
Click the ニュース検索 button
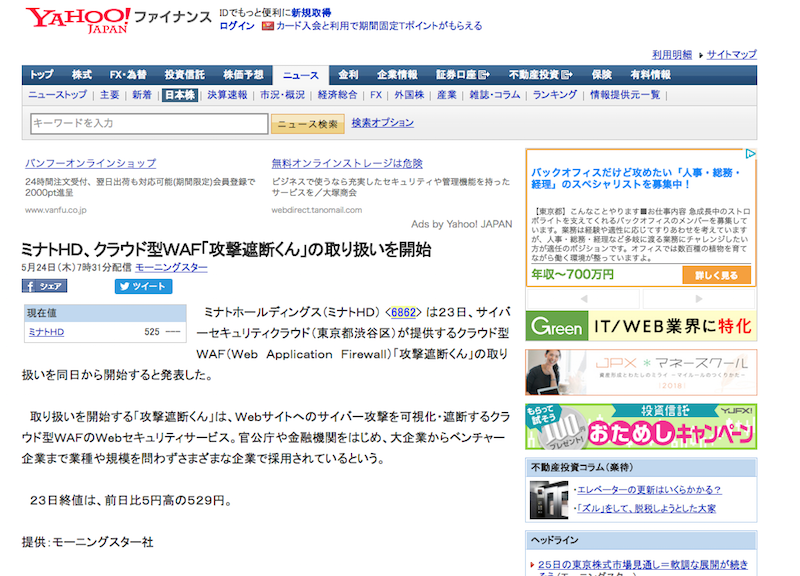(x=308, y=124)
